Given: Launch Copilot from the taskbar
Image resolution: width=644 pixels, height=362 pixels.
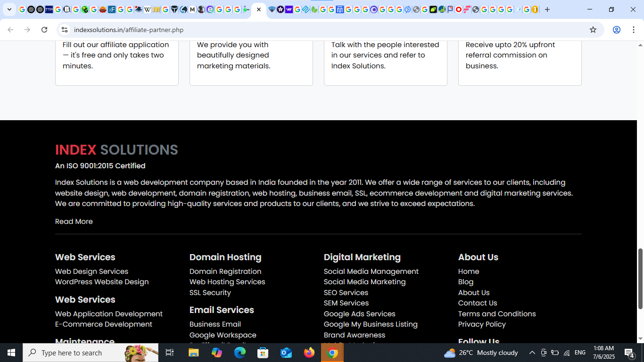Looking at the screenshot, I should (217, 353).
